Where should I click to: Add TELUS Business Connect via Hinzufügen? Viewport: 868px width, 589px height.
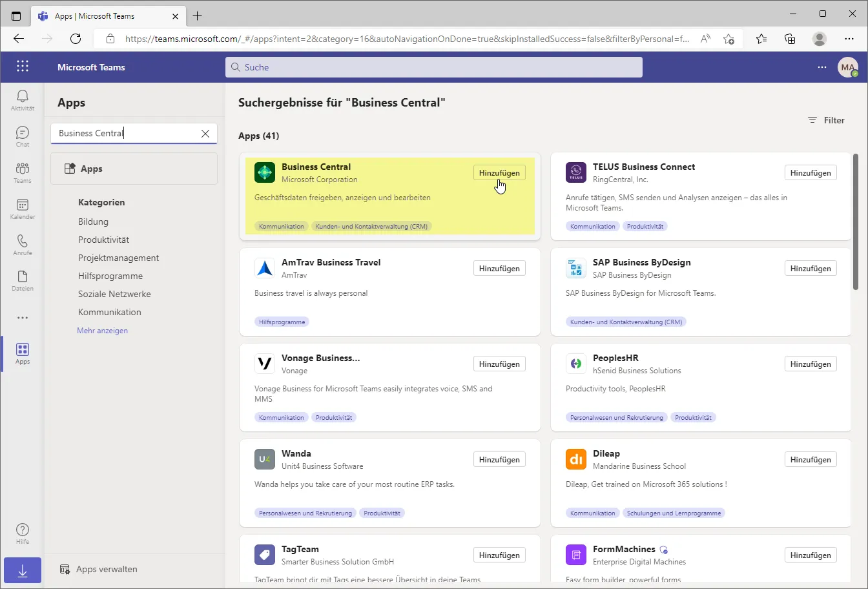click(811, 172)
